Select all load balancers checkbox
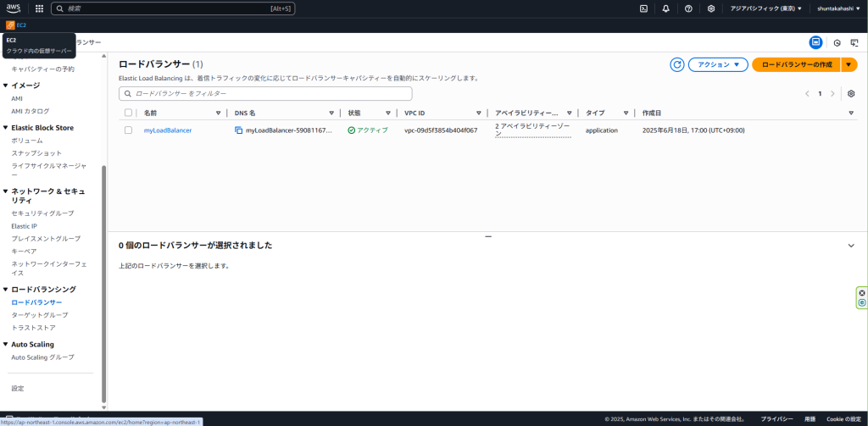The width and height of the screenshot is (868, 426). click(129, 113)
